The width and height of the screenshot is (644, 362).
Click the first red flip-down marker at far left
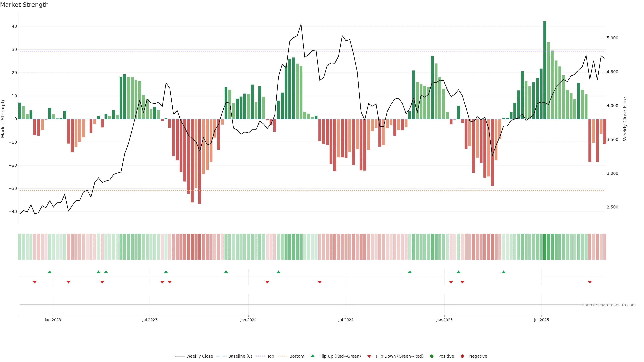[35, 282]
